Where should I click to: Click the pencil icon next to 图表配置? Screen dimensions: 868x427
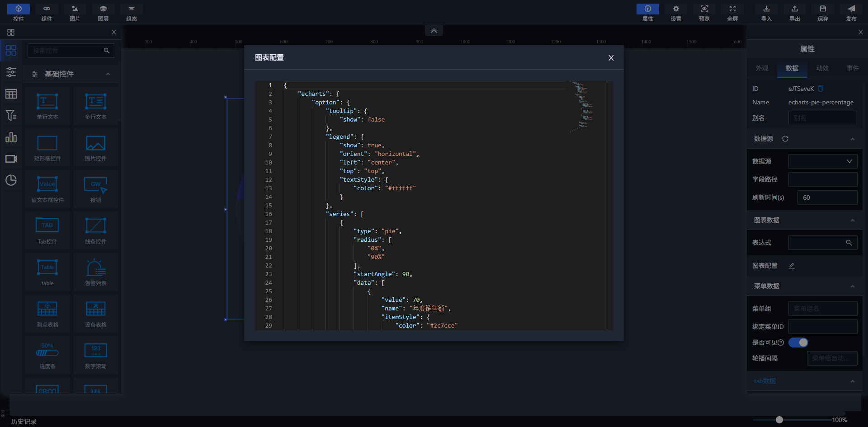(792, 266)
